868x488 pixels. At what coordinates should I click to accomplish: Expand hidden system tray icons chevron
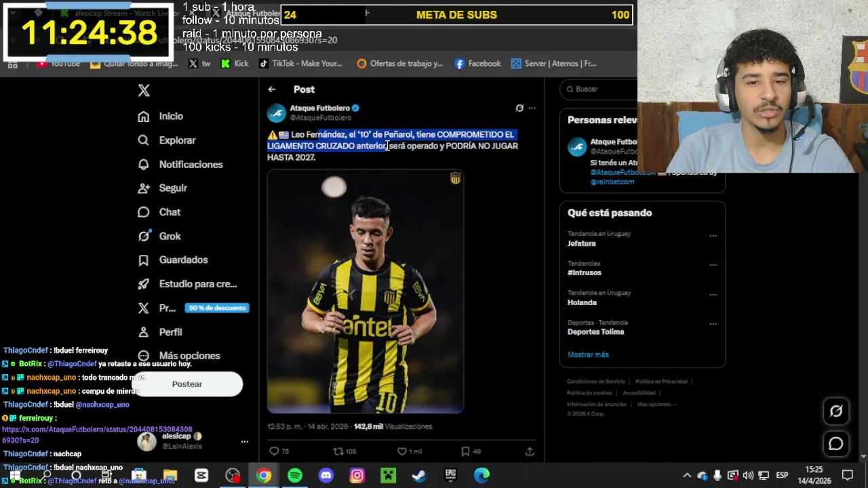pyautogui.click(x=687, y=476)
